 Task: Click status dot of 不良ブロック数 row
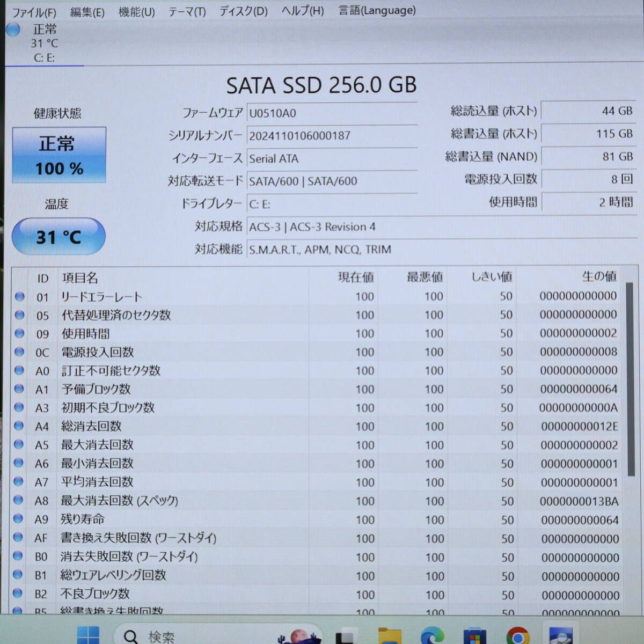[x=18, y=594]
